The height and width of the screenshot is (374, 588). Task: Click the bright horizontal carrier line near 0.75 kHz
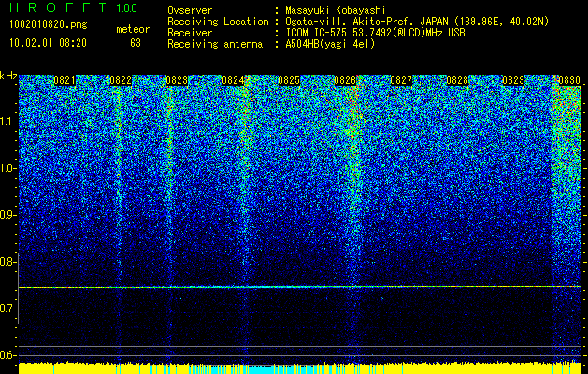pos(299,287)
